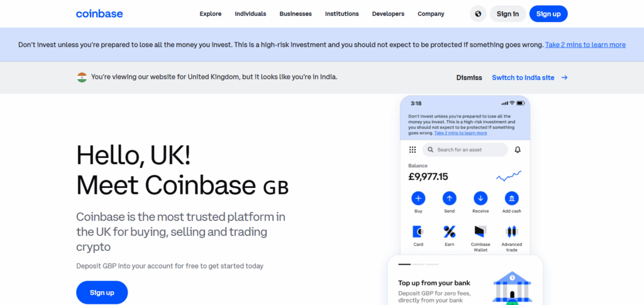This screenshot has height=305, width=644.
Task: Click the Hello, UK! headline
Action: coord(133,155)
